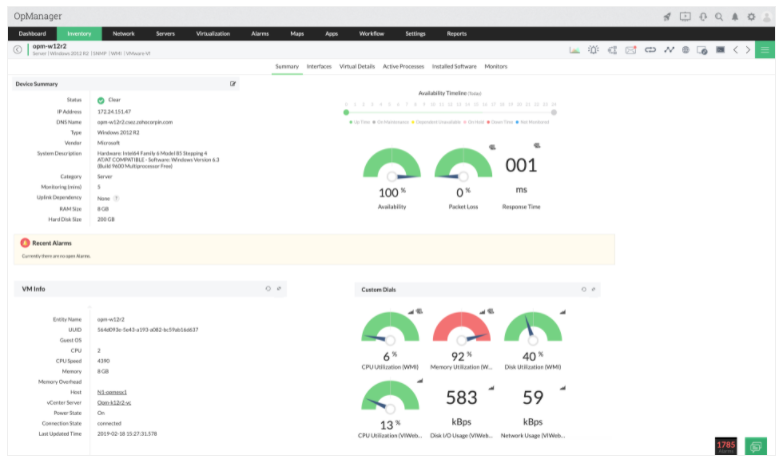Open graph icon for Network Usage dial

[562, 388]
